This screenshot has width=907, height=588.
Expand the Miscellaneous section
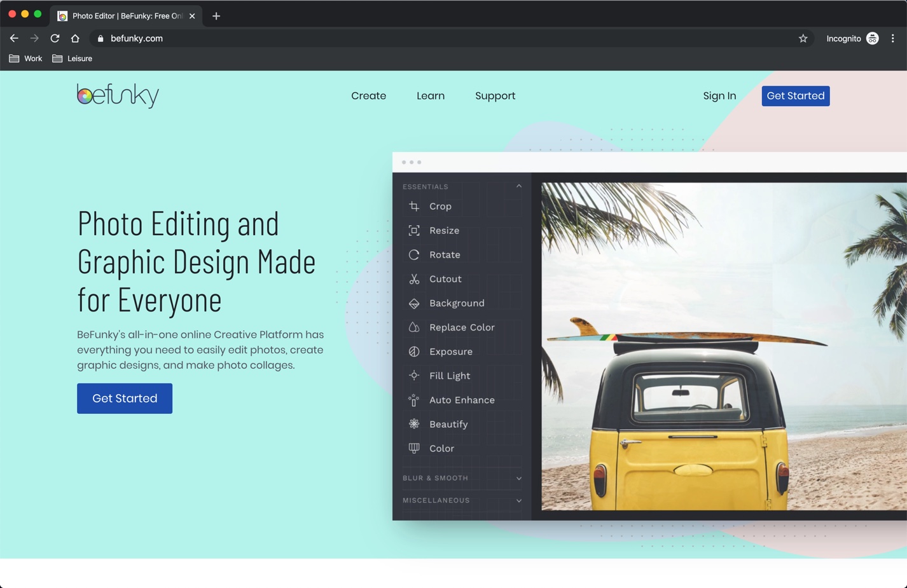click(x=519, y=500)
